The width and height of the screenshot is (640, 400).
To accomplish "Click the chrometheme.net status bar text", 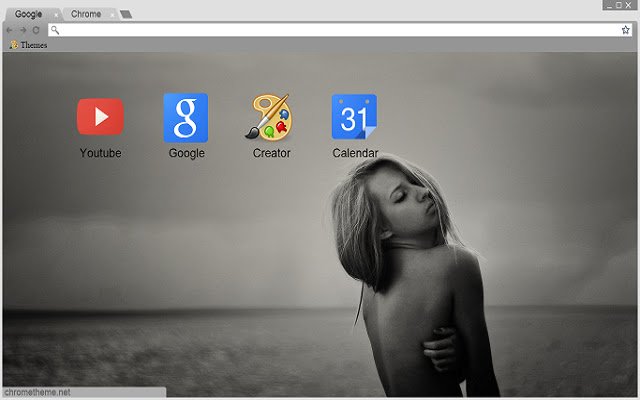I will click(38, 392).
